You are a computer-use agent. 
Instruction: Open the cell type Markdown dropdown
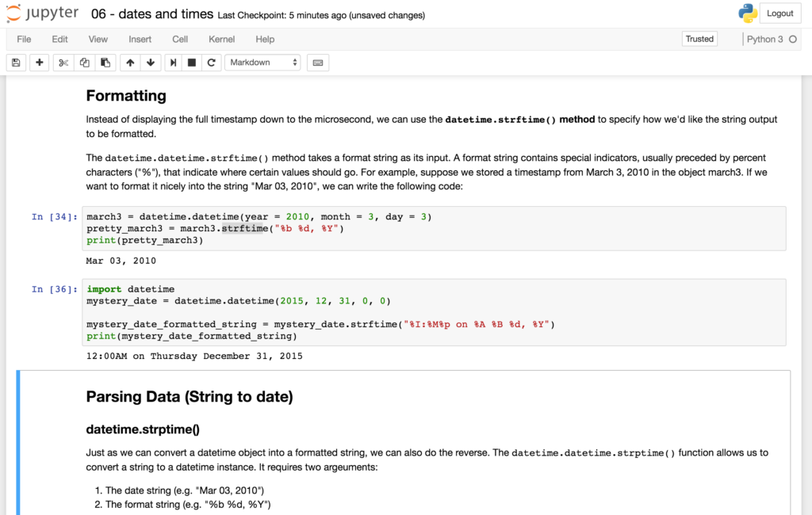click(263, 63)
